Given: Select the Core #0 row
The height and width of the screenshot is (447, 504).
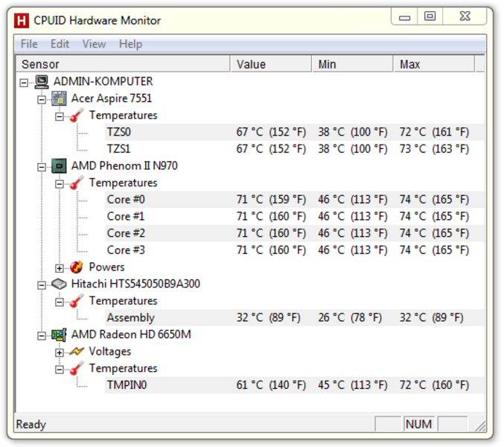Looking at the screenshot, I should point(294,200).
